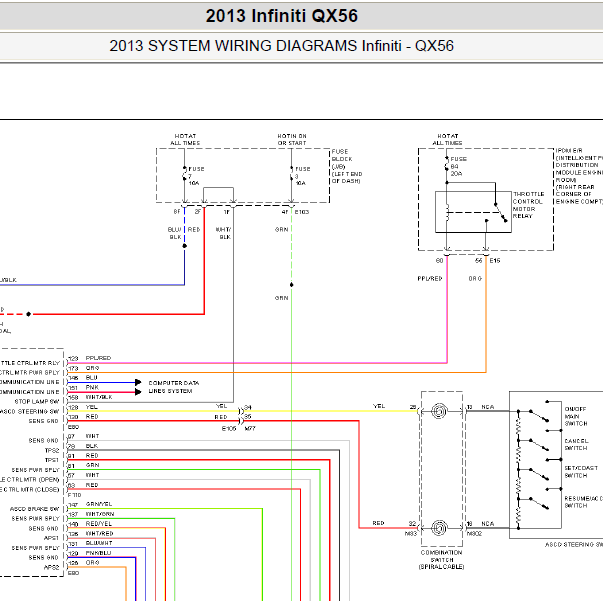Select "COMBINATION SWITCH (SPIRAL CABLE)" caption
This screenshot has height=601, width=603.
pos(441,559)
